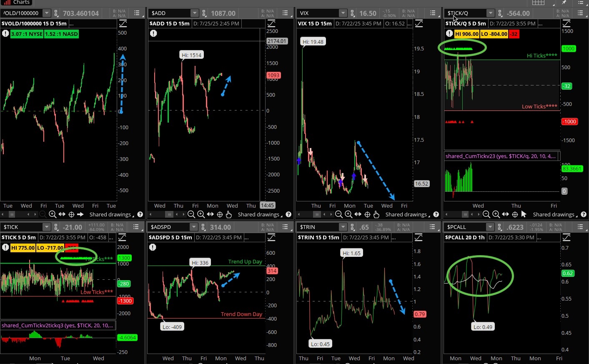Click Shared drawings on $TICK/Q chart
The width and height of the screenshot is (589, 364).
pos(554,214)
